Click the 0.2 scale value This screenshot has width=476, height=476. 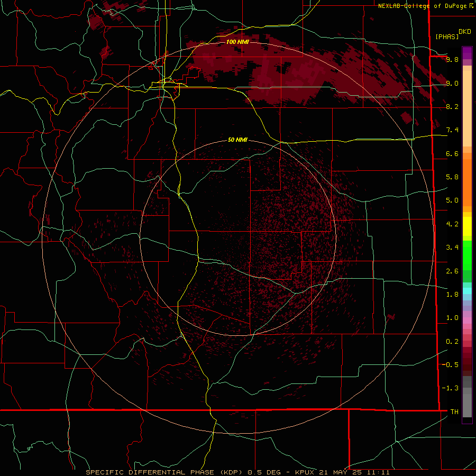click(x=452, y=342)
